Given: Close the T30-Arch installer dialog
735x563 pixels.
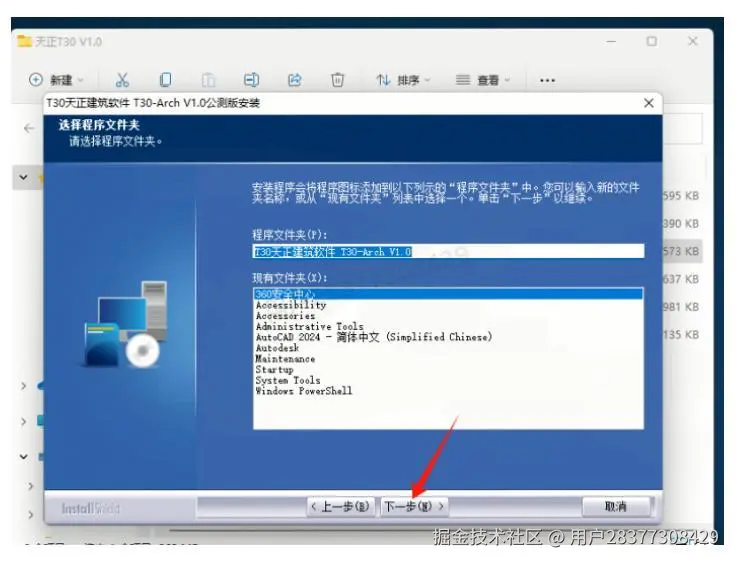Looking at the screenshot, I should pyautogui.click(x=649, y=103).
